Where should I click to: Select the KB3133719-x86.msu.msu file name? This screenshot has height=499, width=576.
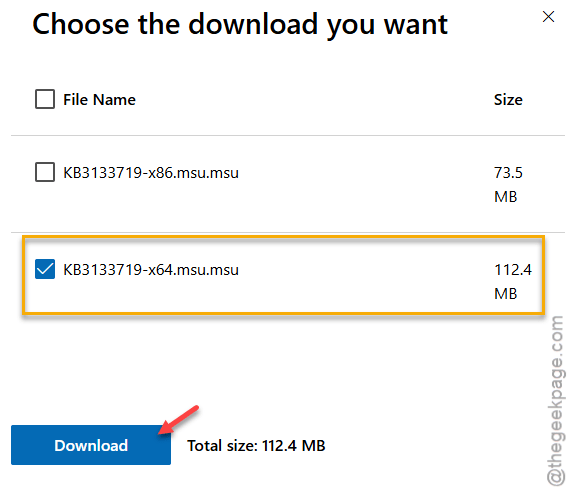(151, 173)
